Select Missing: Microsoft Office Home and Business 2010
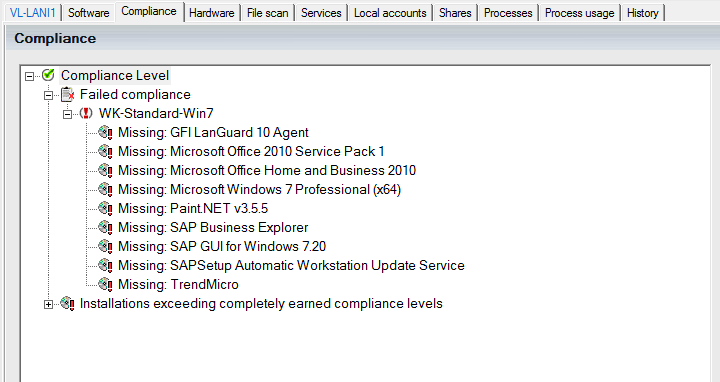Screen dimensions: 720x382 [x=267, y=170]
